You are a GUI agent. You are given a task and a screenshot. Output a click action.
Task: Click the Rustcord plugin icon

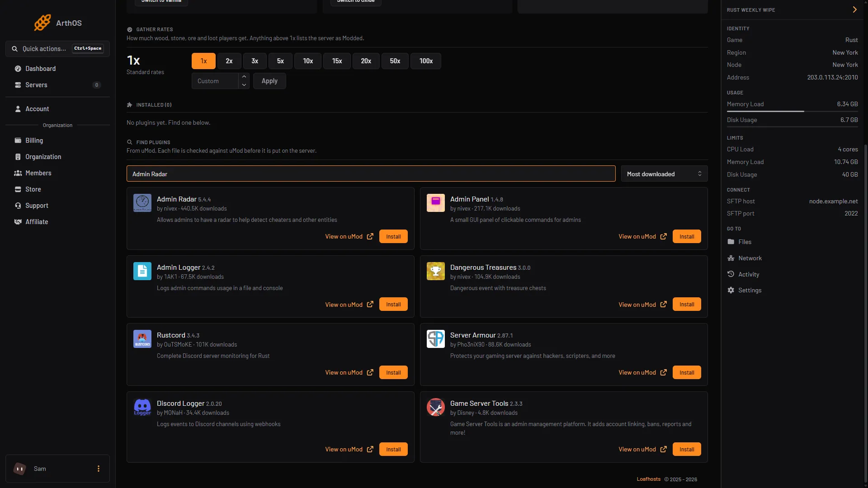tap(142, 339)
